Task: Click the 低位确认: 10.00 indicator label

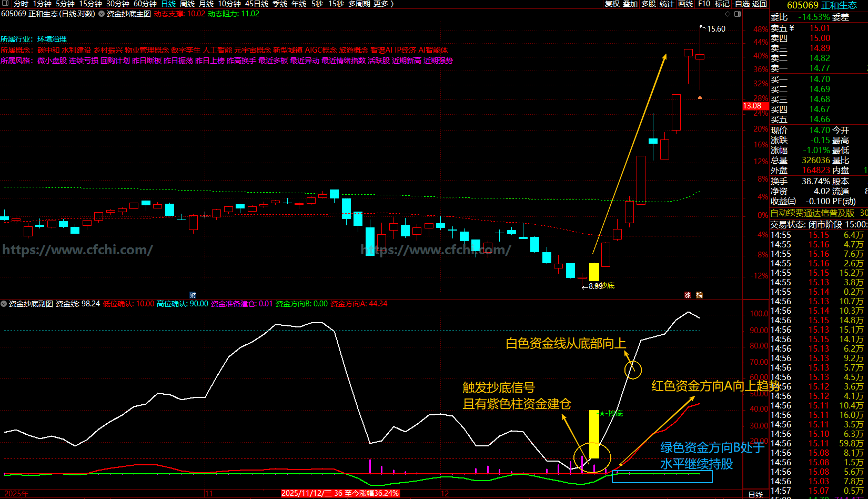Action: 129,304
